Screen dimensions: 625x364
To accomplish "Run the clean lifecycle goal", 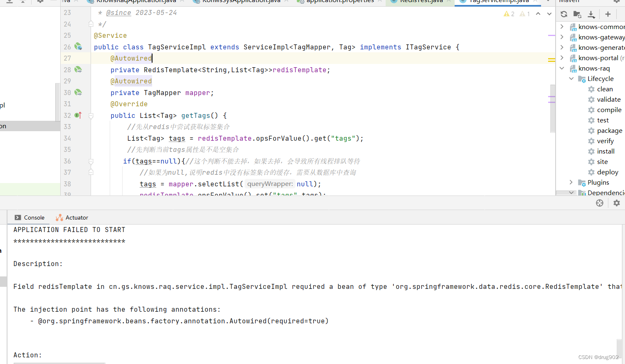I will click(x=605, y=89).
